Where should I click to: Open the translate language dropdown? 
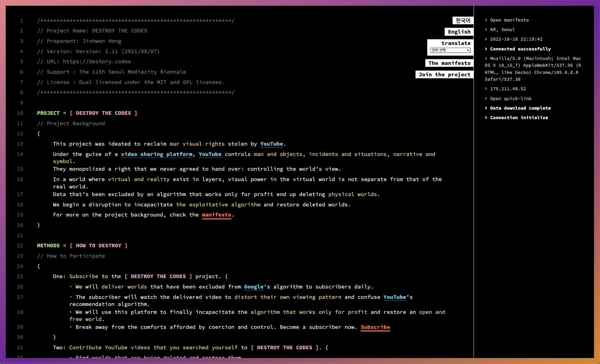pos(450,50)
